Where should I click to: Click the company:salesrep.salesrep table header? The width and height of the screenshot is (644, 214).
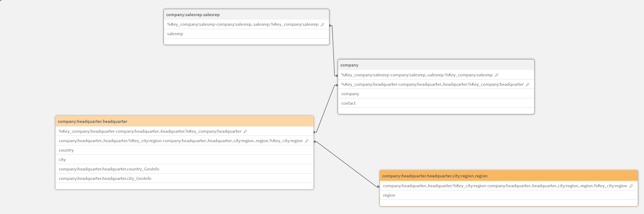click(246, 15)
